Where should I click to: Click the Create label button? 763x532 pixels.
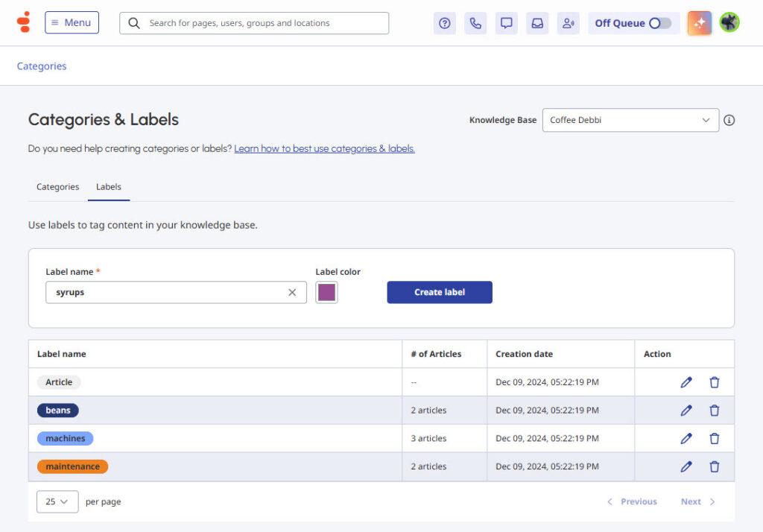440,293
